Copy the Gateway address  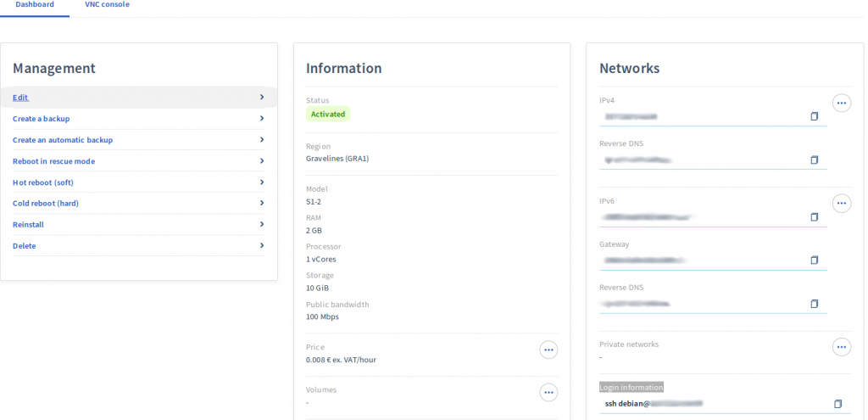(x=814, y=260)
